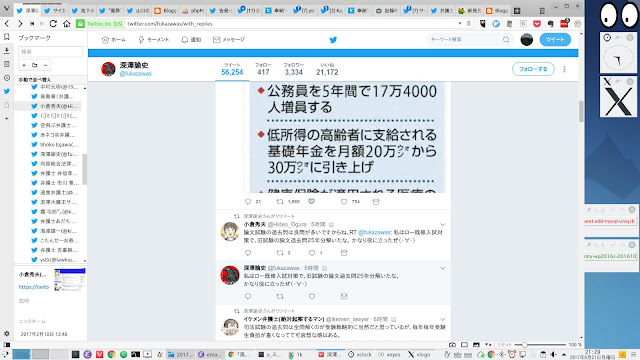Click the green site security padlock

pos(80,24)
